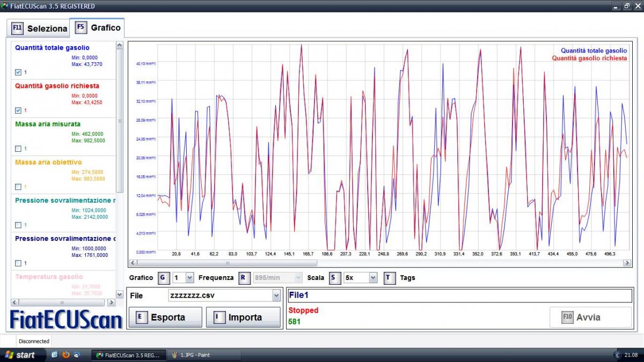
Task: Select the dark blue Pressione sovralimentazione parameter title
Action: click(x=65, y=239)
